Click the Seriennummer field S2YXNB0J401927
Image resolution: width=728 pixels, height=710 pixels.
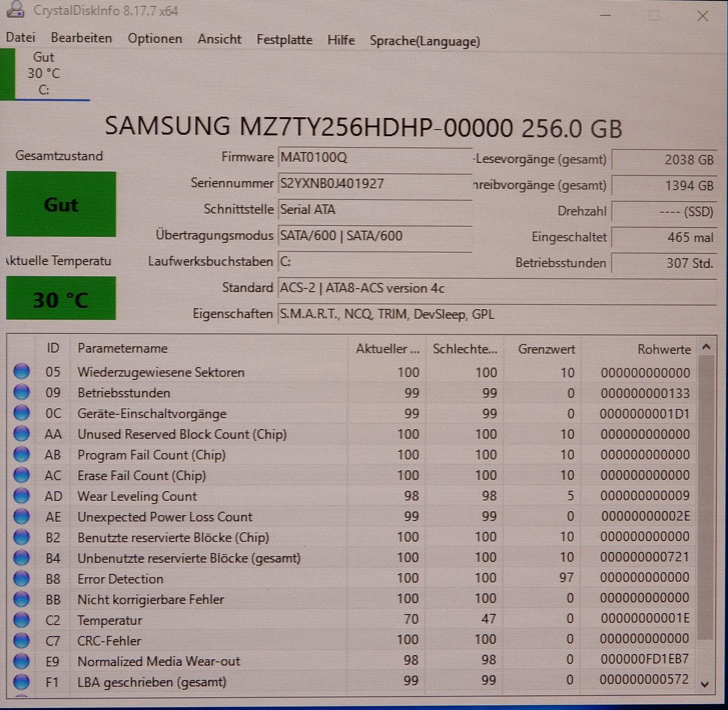pos(375,184)
